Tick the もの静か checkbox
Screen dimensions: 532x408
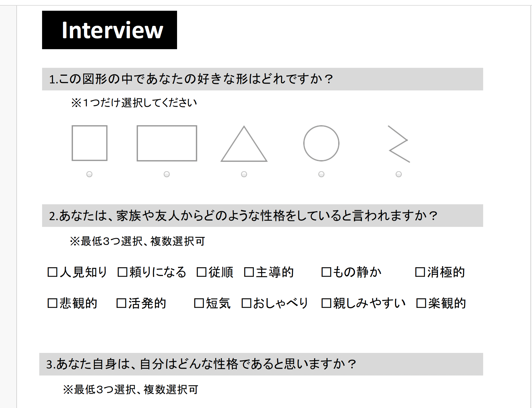(x=326, y=272)
